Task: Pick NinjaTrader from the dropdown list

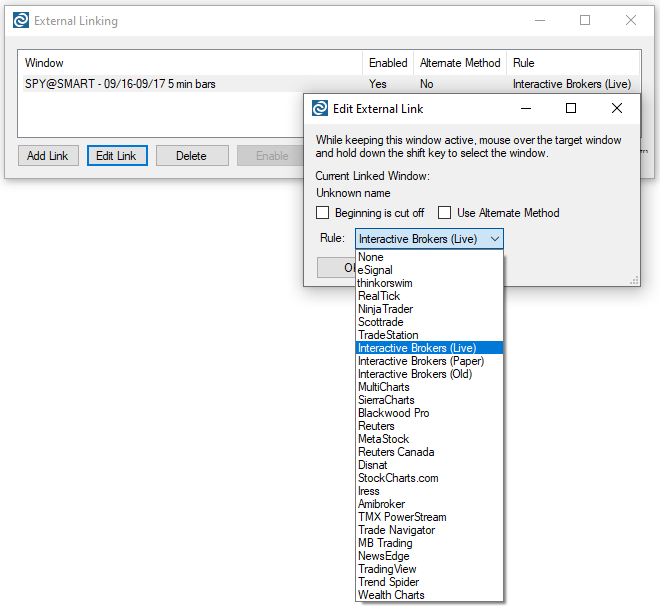Action: [385, 309]
